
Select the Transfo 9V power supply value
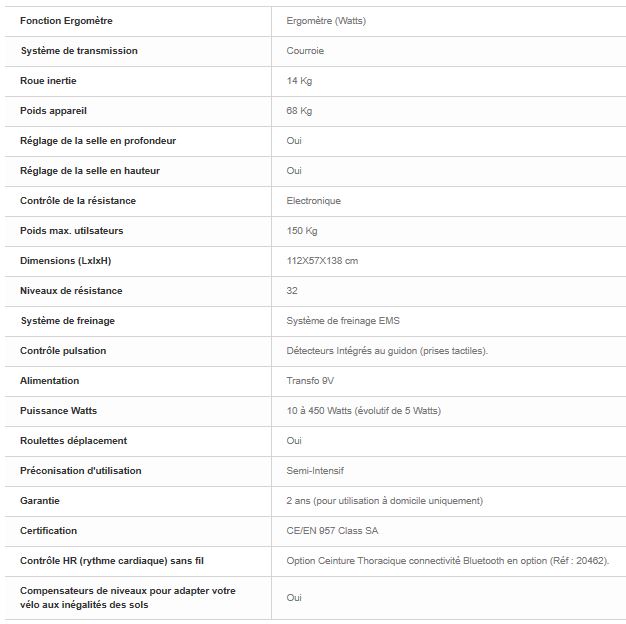(x=310, y=381)
